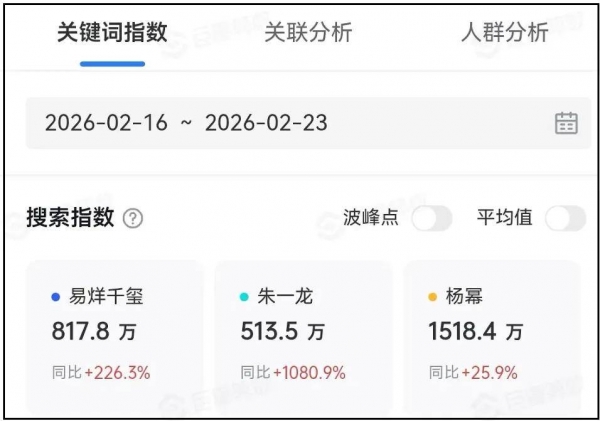Click the end date 2026-02-23
The width and height of the screenshot is (600, 421).
point(266,123)
